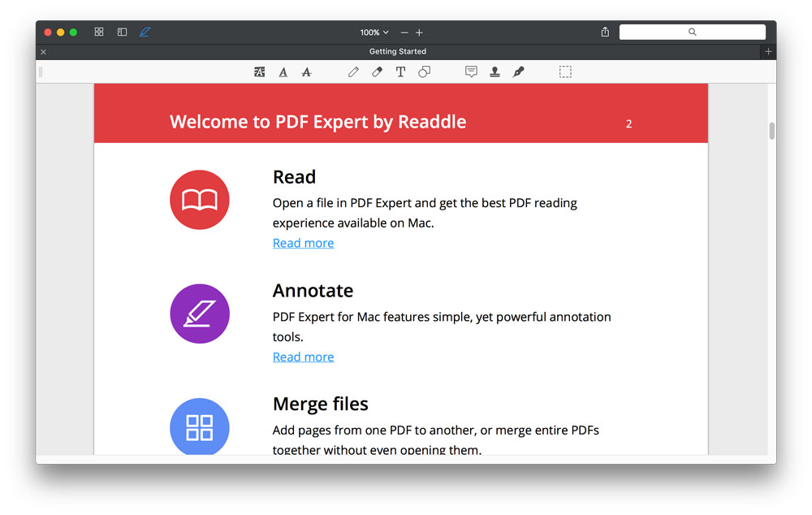The height and width of the screenshot is (515, 812).
Task: Close the Getting Started tab
Action: 44,52
